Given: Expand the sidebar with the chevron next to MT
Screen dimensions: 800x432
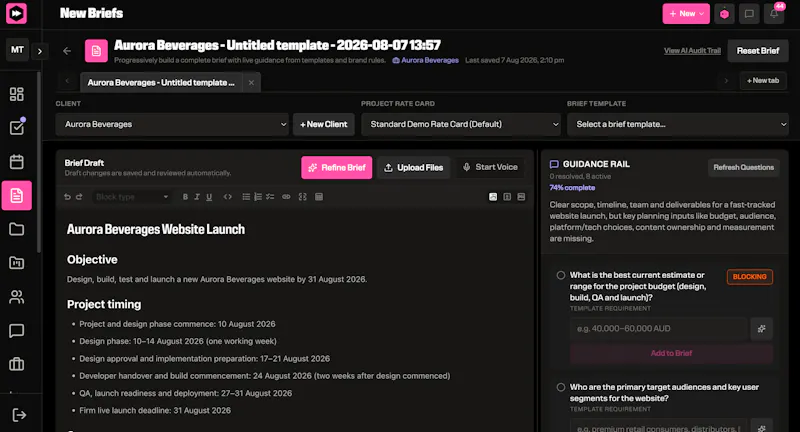Looking at the screenshot, I should (40, 51).
